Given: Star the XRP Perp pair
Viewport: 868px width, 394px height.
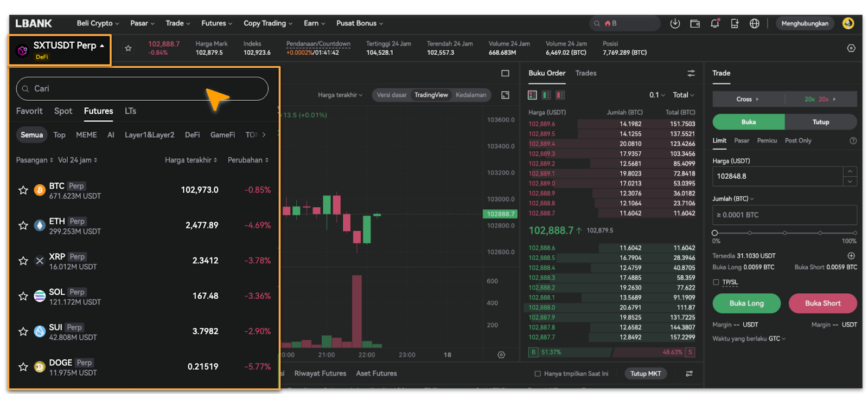Looking at the screenshot, I should (x=23, y=261).
